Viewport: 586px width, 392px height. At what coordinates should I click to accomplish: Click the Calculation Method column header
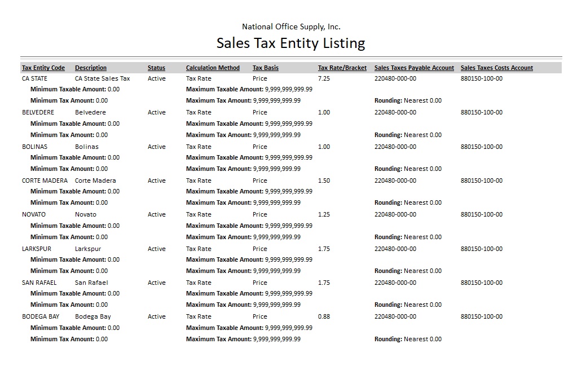[213, 68]
